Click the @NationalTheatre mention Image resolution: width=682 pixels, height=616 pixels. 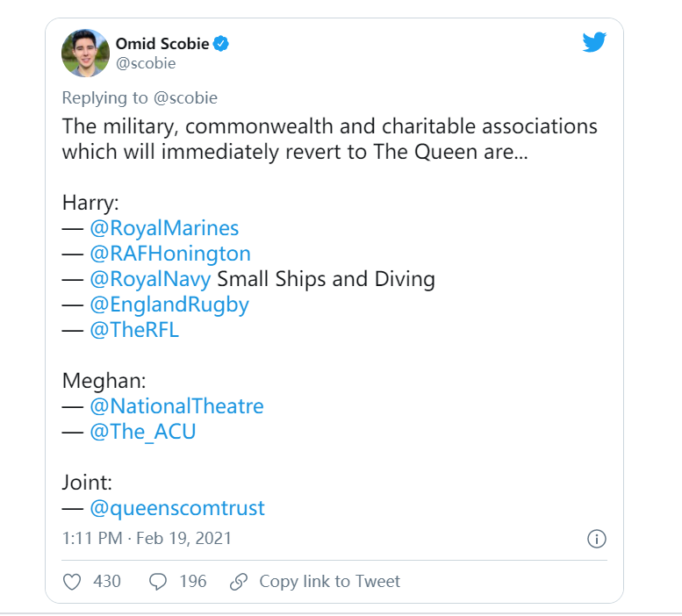coord(176,406)
